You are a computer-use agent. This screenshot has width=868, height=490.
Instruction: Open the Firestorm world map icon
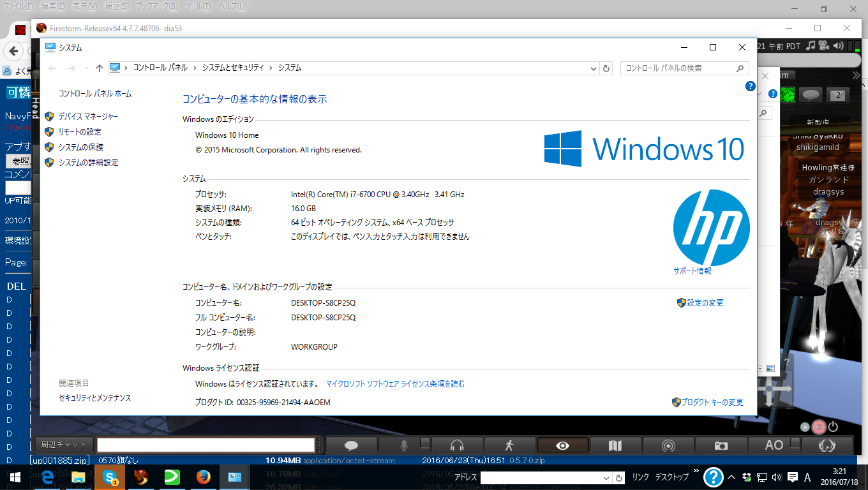point(615,445)
